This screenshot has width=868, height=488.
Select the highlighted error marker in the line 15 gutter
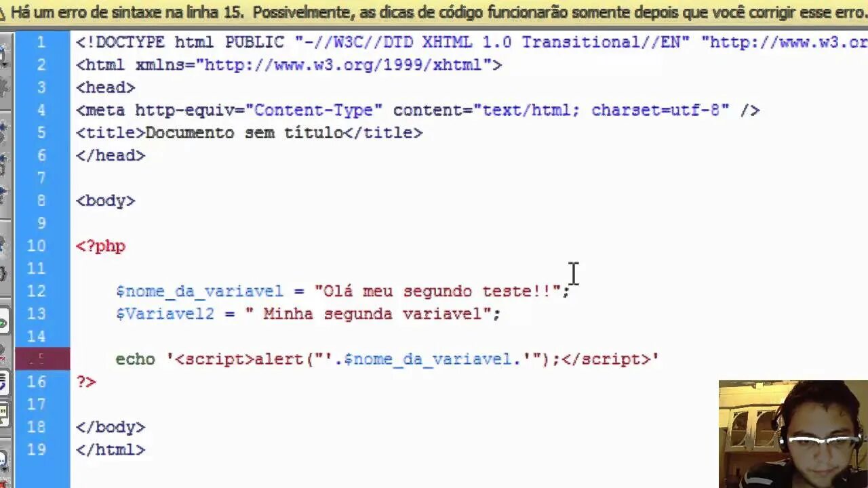(42, 359)
